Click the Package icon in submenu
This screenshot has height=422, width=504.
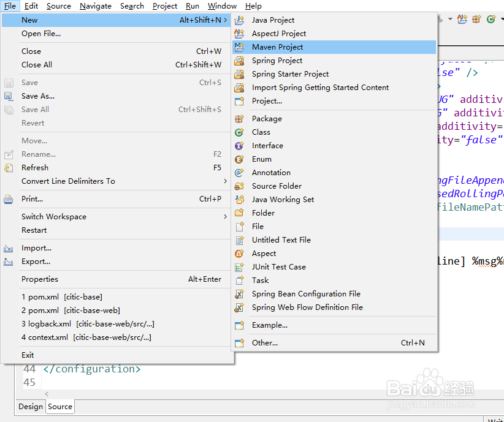(239, 119)
